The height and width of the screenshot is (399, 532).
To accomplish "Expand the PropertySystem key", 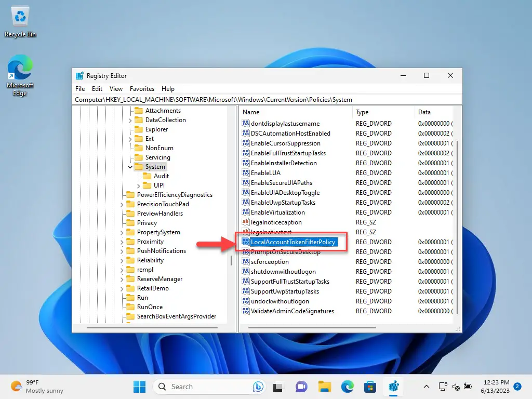I will (122, 233).
